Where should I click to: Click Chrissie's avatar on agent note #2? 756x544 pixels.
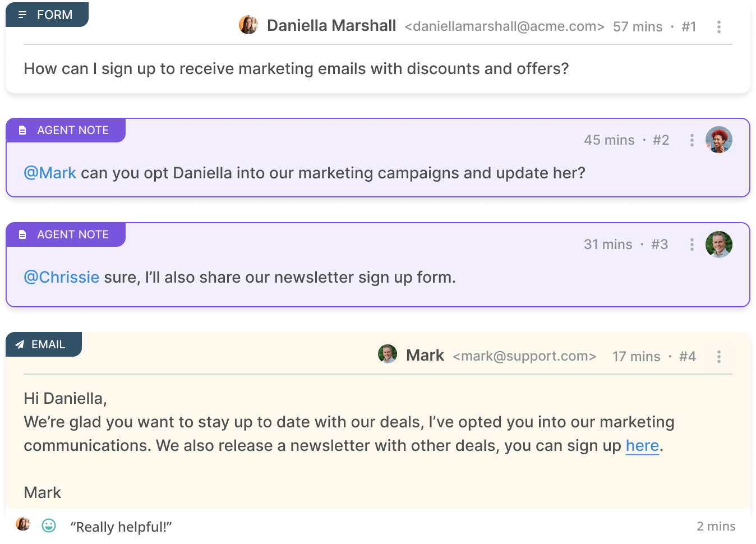(718, 140)
